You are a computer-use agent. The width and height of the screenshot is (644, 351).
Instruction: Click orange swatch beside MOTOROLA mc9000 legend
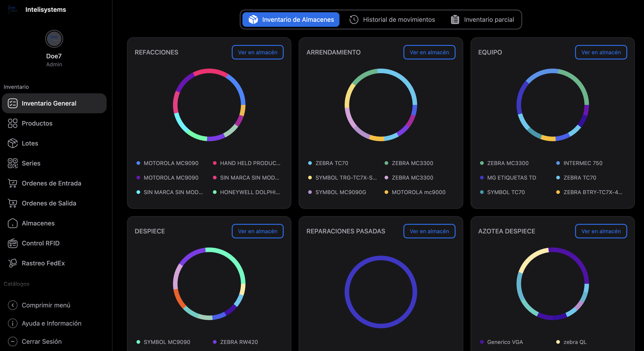(x=386, y=192)
